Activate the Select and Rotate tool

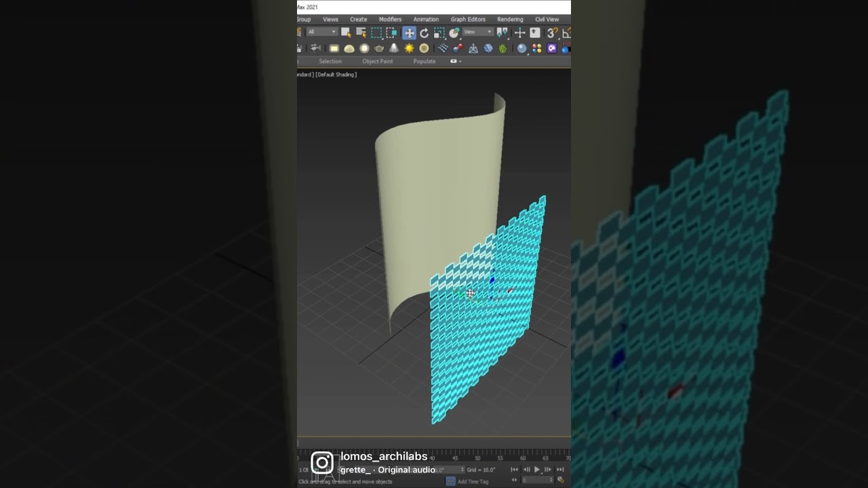tap(425, 33)
